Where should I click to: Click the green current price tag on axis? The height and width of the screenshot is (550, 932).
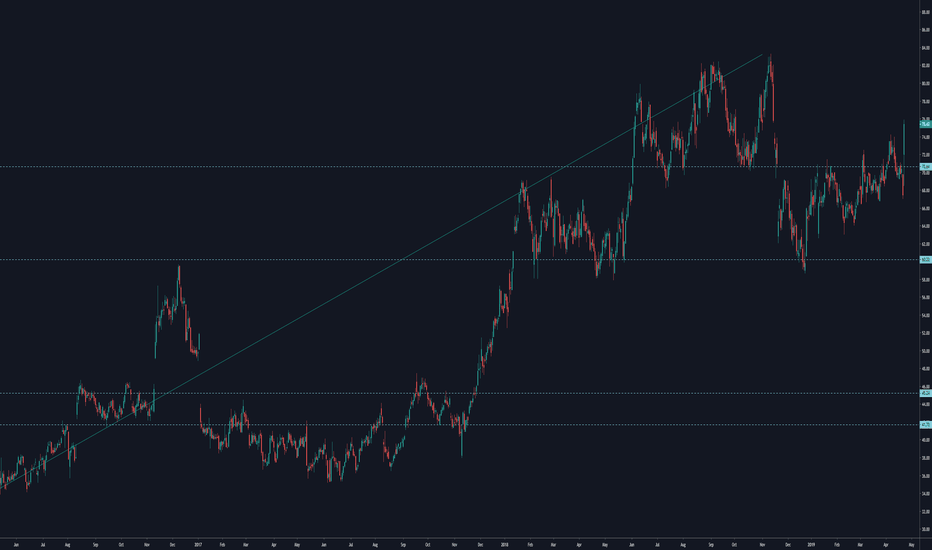click(x=925, y=124)
